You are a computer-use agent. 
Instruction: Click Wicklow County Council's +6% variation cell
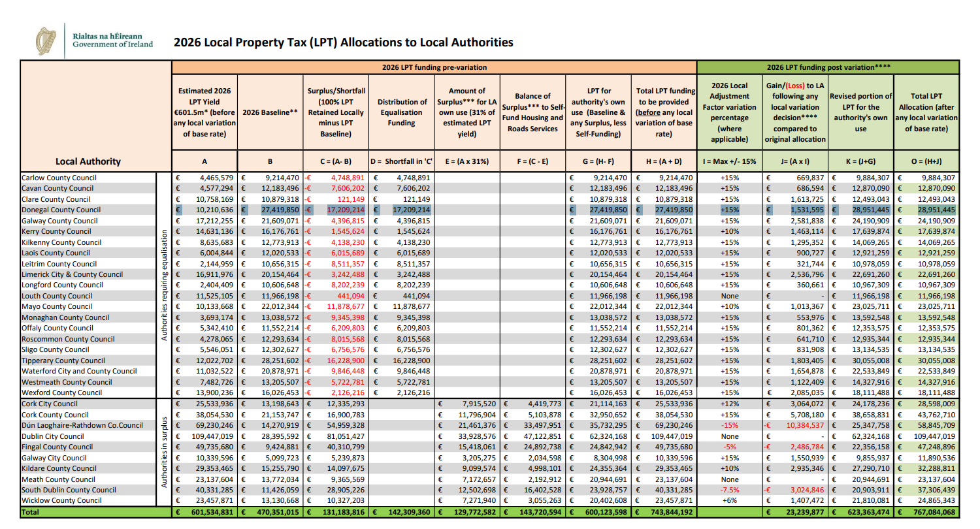pos(729,501)
